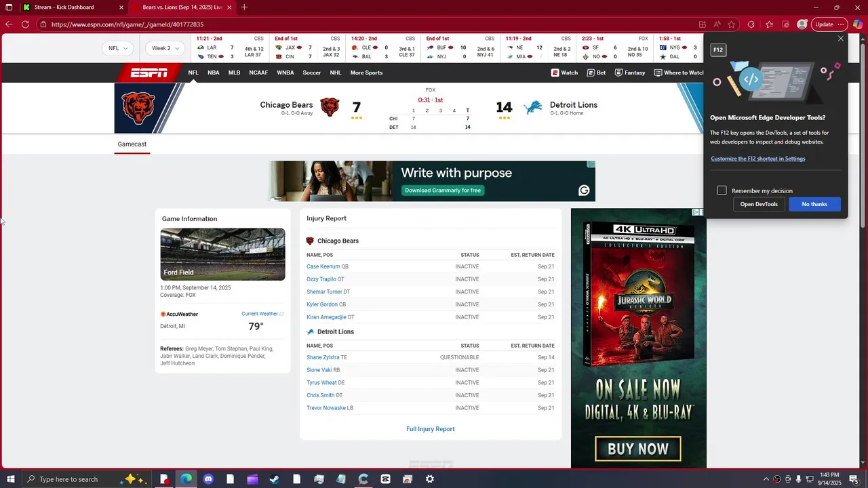Click the Edge profile avatar
The width and height of the screenshot is (868, 488).
[802, 24]
